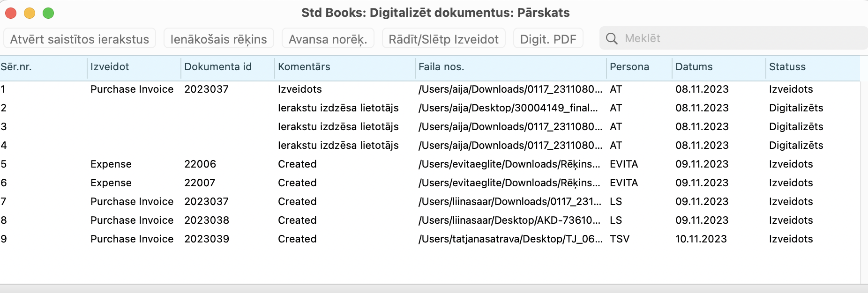This screenshot has width=868, height=293.
Task: Sort by Sēr.nr. column header
Action: [16, 67]
